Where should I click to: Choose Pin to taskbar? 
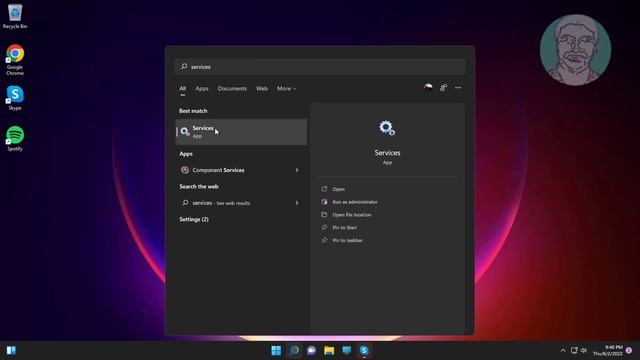tap(347, 240)
